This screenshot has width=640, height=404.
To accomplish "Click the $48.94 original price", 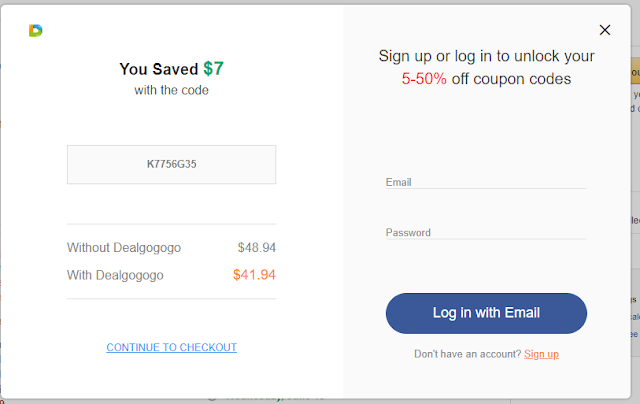I will (x=256, y=247).
